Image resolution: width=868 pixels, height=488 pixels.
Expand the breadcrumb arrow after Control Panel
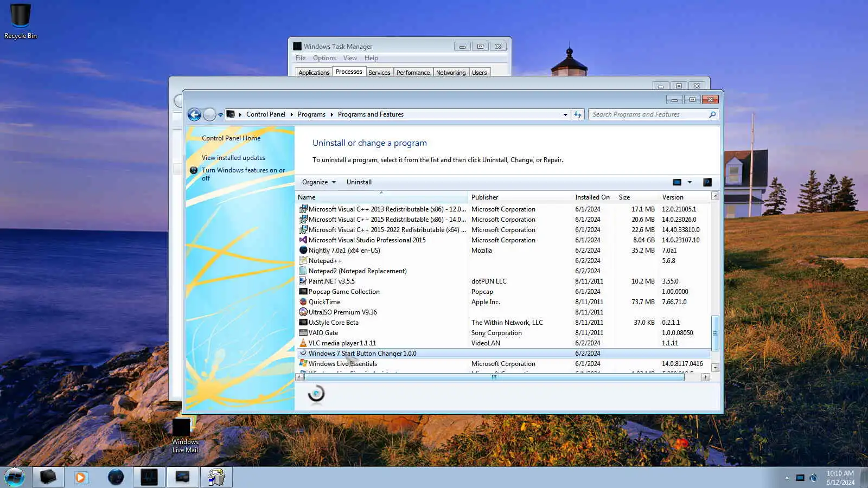tap(291, 114)
